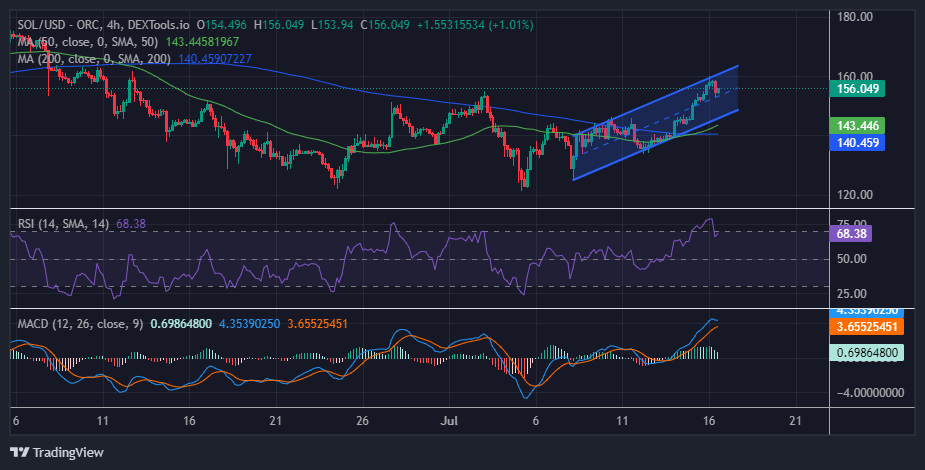The height and width of the screenshot is (470, 925).
Task: Click the MA 50 indicator legend
Action: coord(87,42)
